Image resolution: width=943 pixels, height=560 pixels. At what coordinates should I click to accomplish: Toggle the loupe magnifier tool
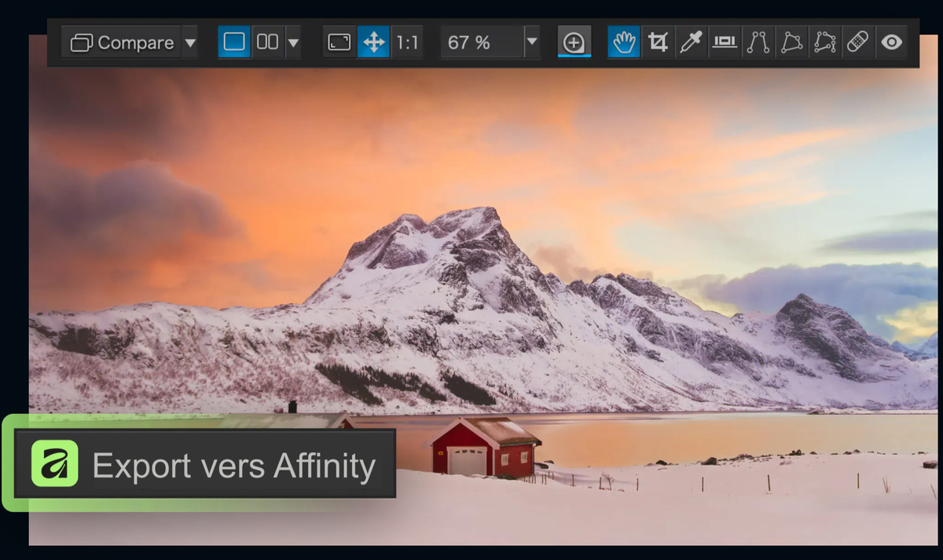(574, 42)
